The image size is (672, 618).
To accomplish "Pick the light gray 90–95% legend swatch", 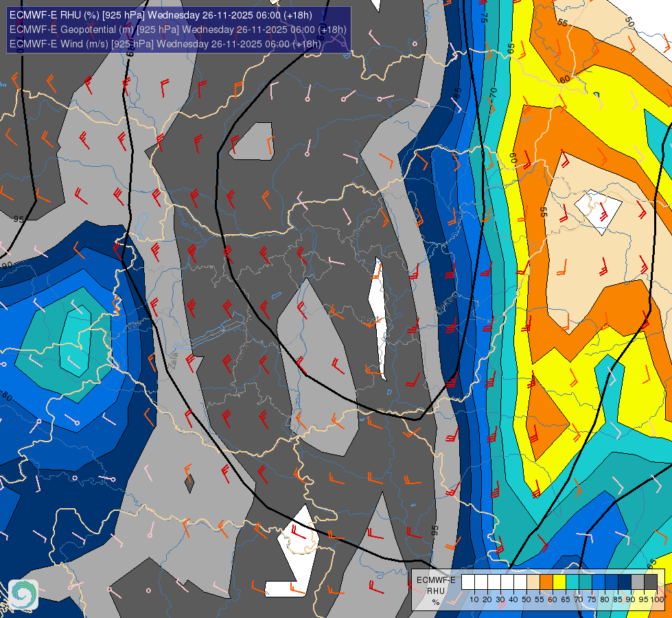I will click(x=638, y=582).
